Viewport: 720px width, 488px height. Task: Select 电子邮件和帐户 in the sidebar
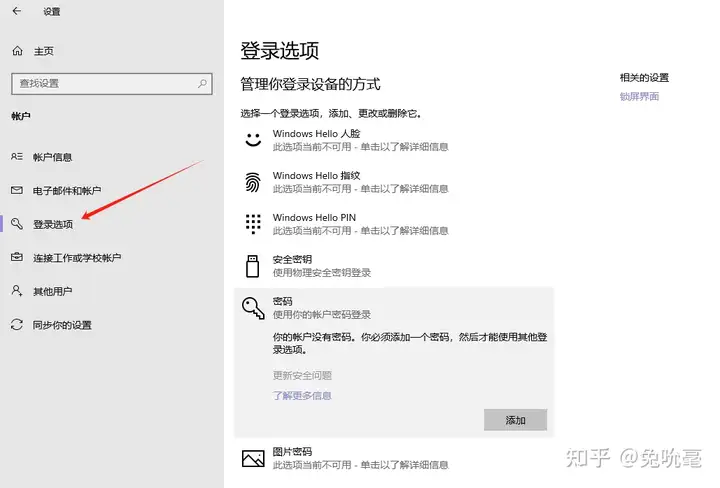[66, 191]
